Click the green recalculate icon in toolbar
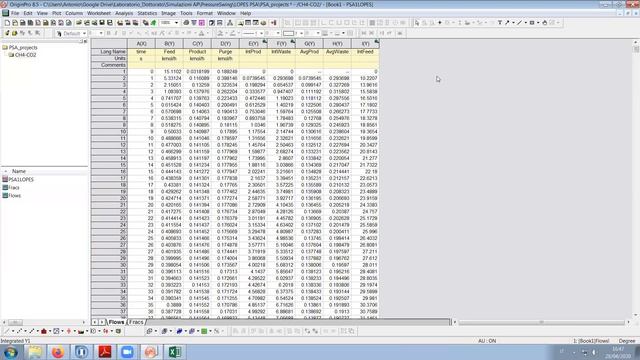Screen dimensions: 640x360 tap(153, 23)
